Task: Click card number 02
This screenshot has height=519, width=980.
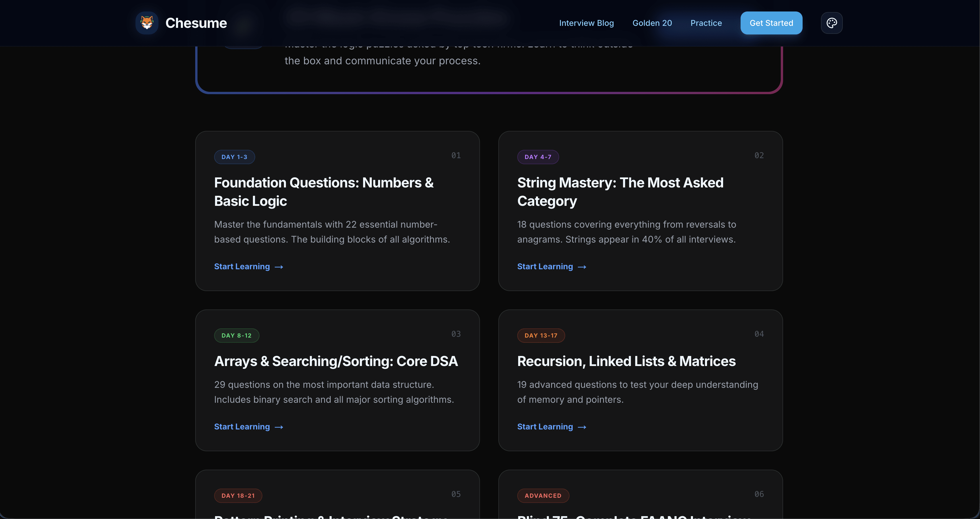Action: (759, 155)
